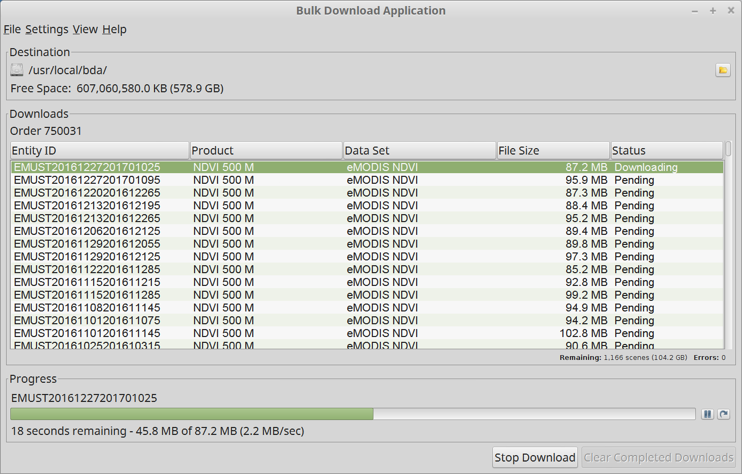Image resolution: width=742 pixels, height=474 pixels.
Task: Open the Settings menu
Action: (x=46, y=30)
